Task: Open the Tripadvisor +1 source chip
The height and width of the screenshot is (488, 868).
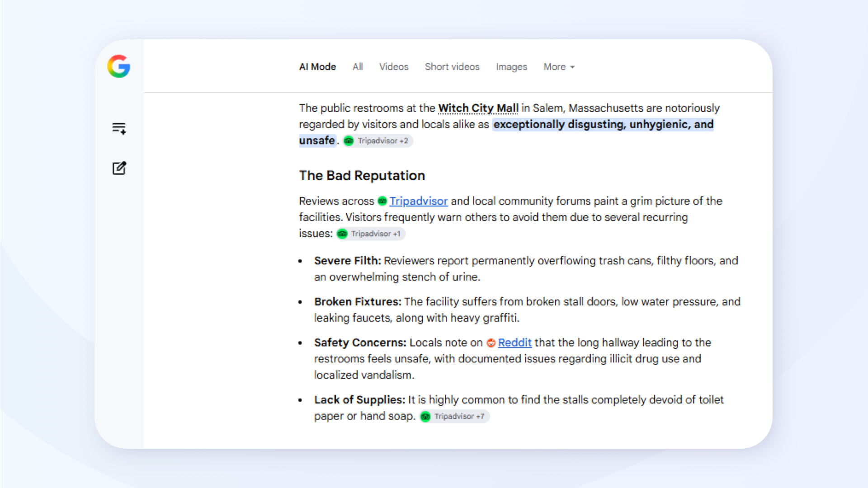Action: [x=371, y=234]
